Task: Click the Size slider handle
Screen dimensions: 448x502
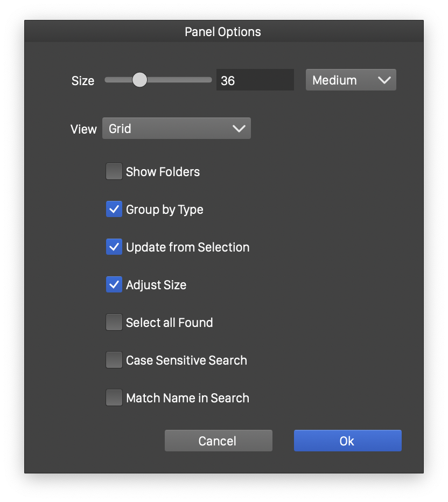Action: tap(139, 80)
